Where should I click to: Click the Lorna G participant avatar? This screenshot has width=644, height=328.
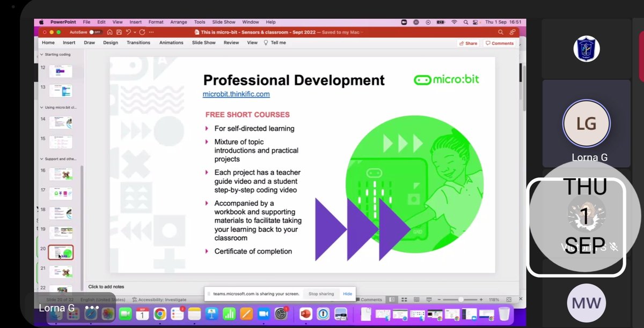[x=586, y=124]
